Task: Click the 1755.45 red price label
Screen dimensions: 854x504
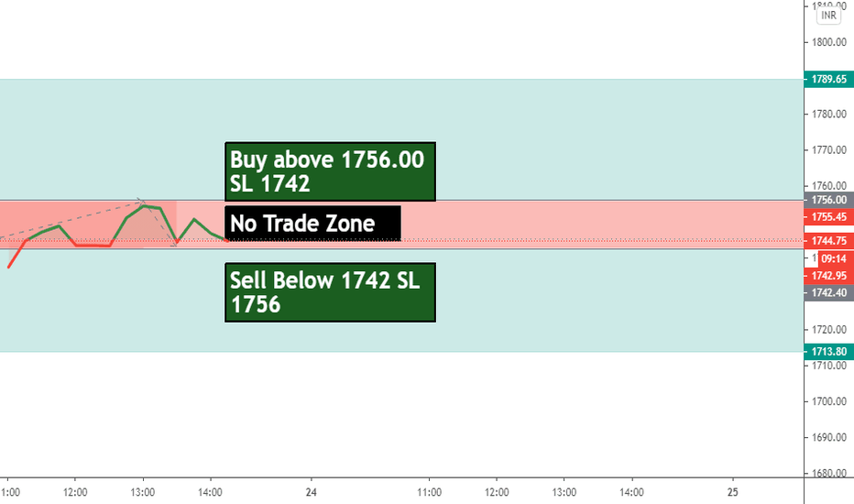Action: coord(829,217)
